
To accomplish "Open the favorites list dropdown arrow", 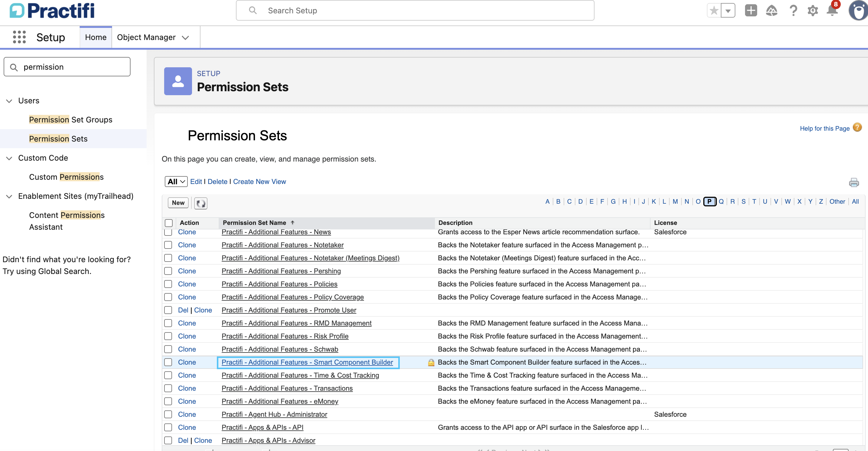I will [x=728, y=11].
